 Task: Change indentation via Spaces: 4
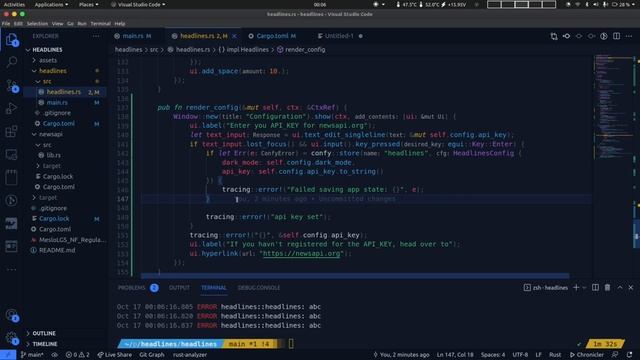[x=493, y=355]
